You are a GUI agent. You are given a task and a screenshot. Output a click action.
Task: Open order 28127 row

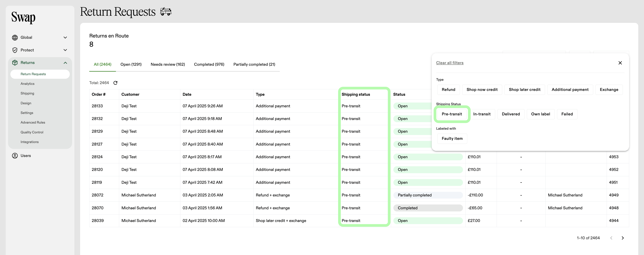coord(359,144)
